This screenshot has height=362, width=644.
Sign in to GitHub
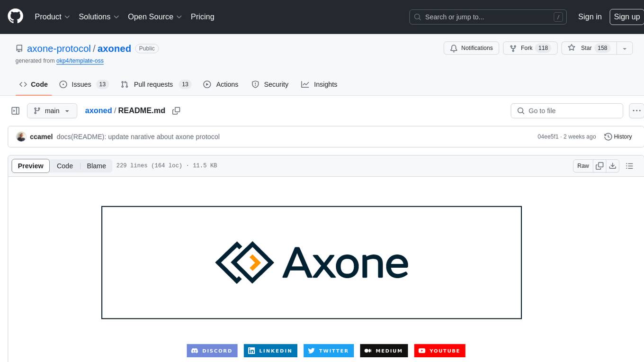coord(590,17)
